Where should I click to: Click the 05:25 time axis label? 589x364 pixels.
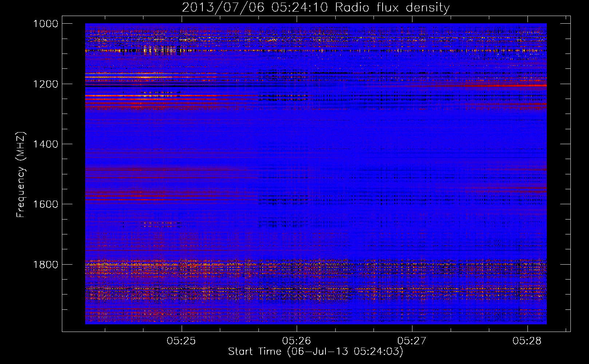[181, 341]
